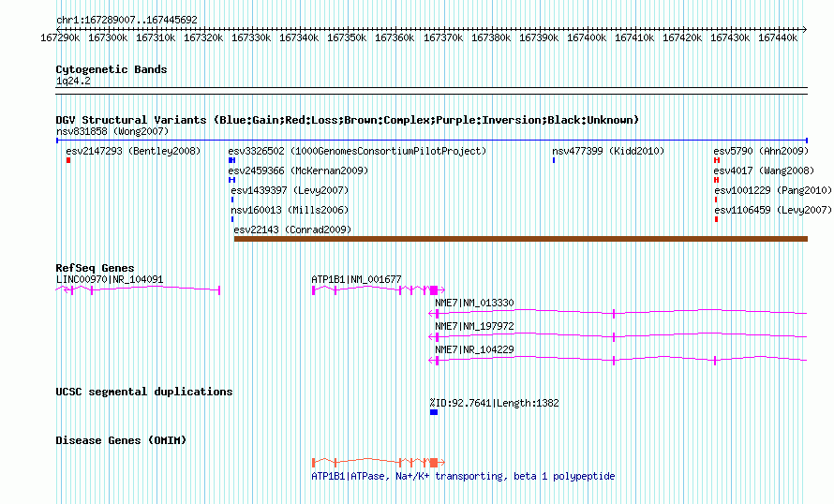Click the NME7|NR_104229 transcript label
Image resolution: width=834 pixels, height=504 pixels.
click(x=474, y=349)
